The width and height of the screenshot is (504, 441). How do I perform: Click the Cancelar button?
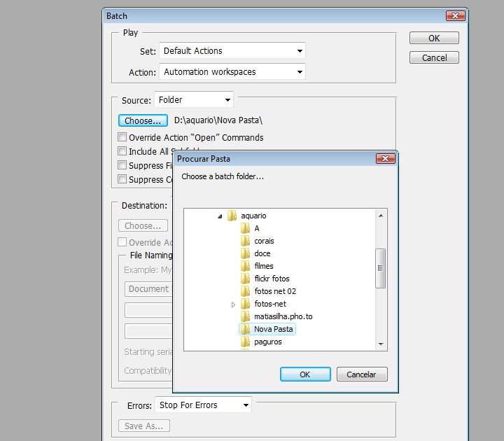pyautogui.click(x=361, y=374)
